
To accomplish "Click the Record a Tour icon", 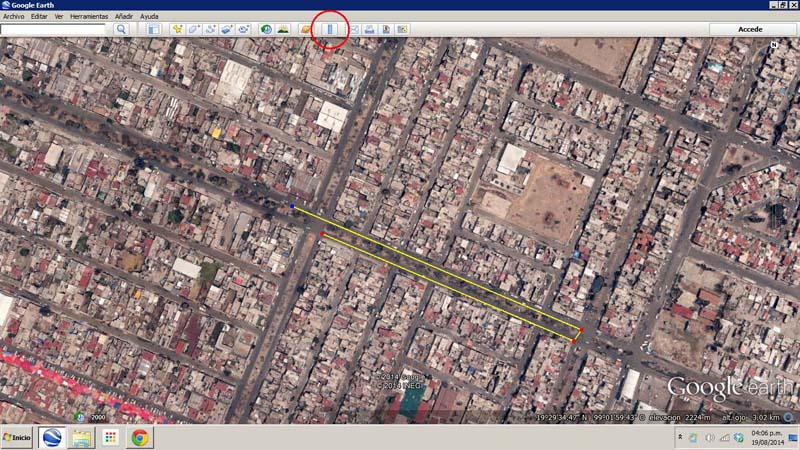I will point(243,30).
